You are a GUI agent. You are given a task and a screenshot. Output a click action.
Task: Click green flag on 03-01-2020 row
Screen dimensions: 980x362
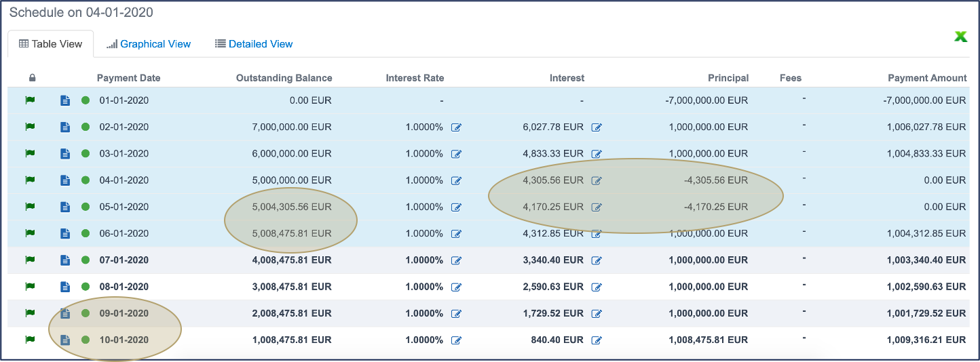click(30, 154)
